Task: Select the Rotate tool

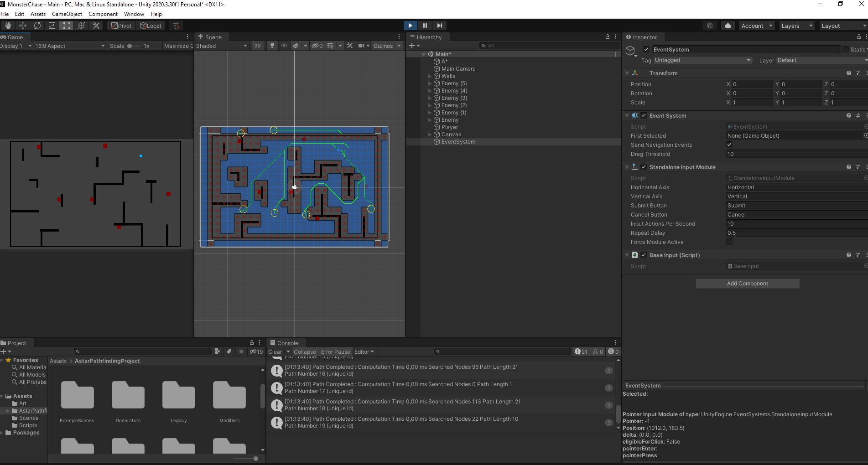Action: tap(37, 26)
